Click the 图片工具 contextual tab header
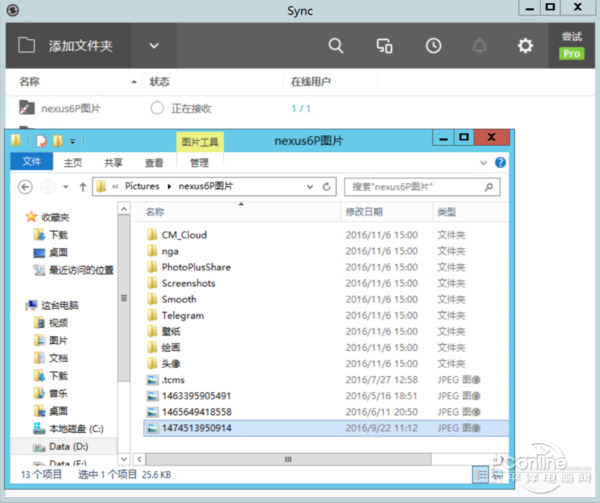Image resolution: width=600 pixels, height=503 pixels. (200, 142)
